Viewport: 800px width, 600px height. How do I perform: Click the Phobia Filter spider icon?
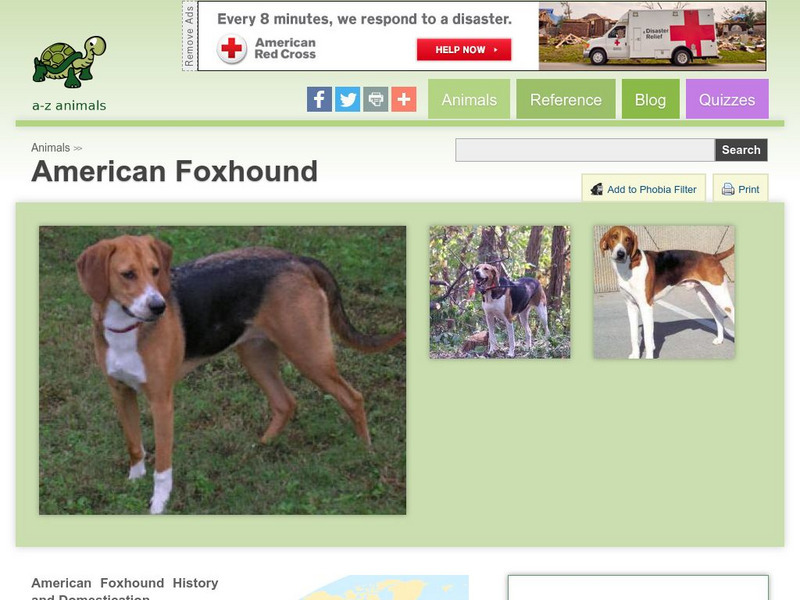(x=596, y=189)
